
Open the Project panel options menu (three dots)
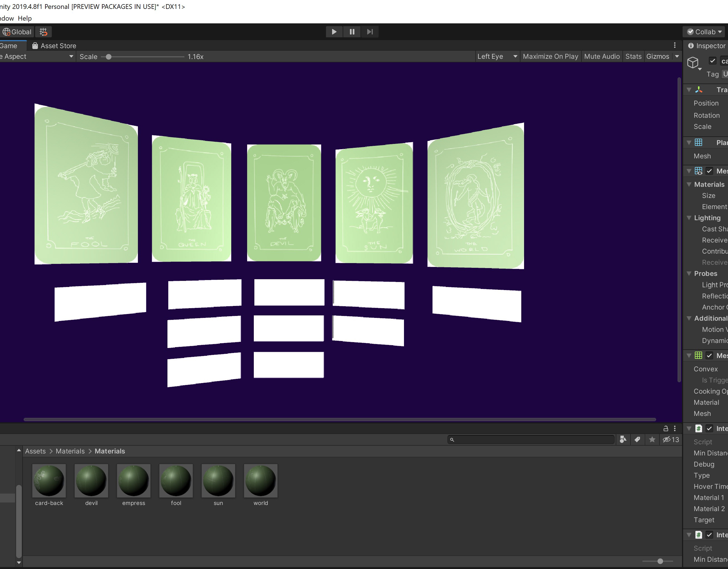coord(675,428)
